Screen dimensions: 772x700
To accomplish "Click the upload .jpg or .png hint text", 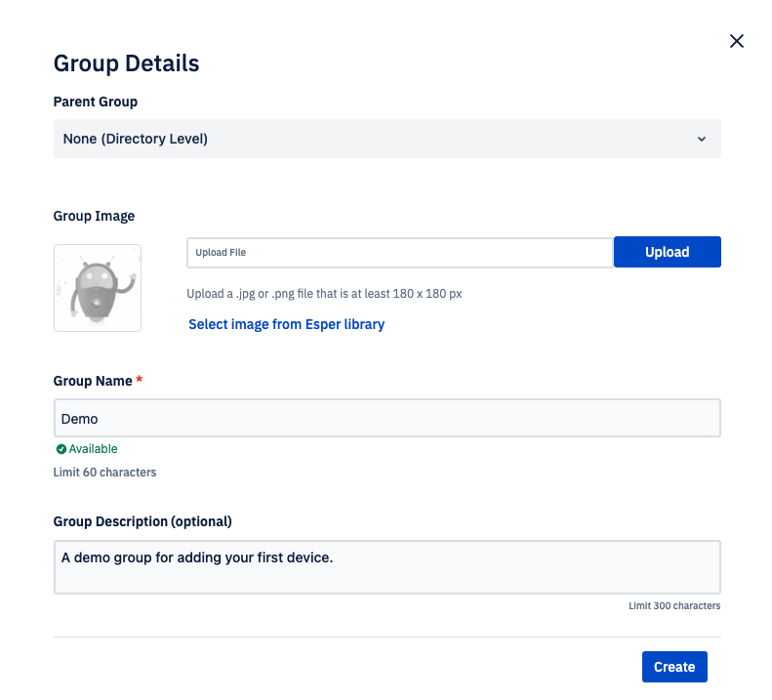I will pos(324,294).
